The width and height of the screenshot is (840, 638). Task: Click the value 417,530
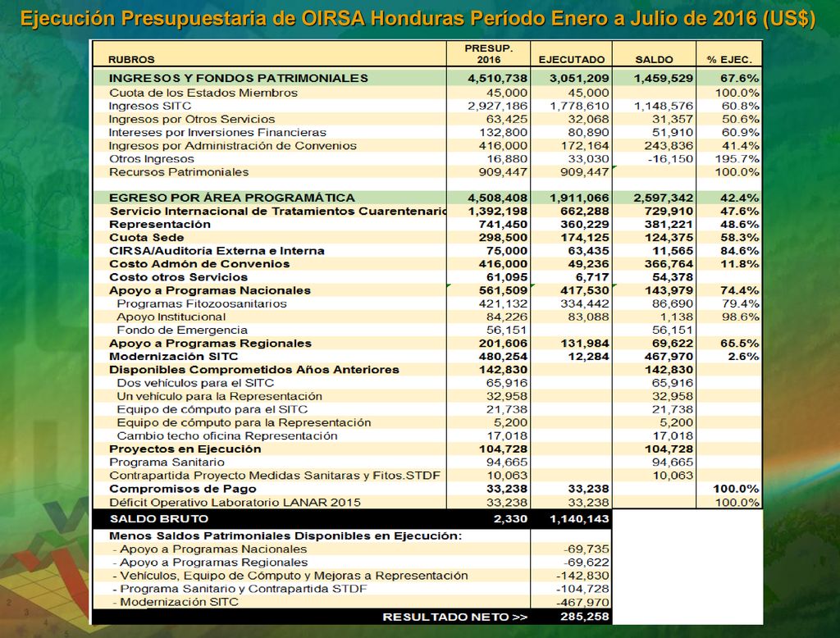point(584,290)
